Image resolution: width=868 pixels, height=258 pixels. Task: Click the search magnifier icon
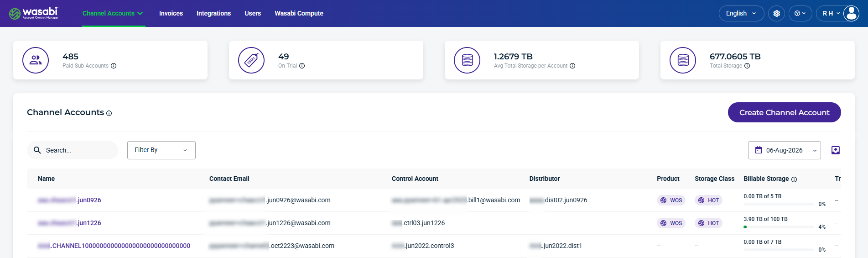(x=37, y=150)
